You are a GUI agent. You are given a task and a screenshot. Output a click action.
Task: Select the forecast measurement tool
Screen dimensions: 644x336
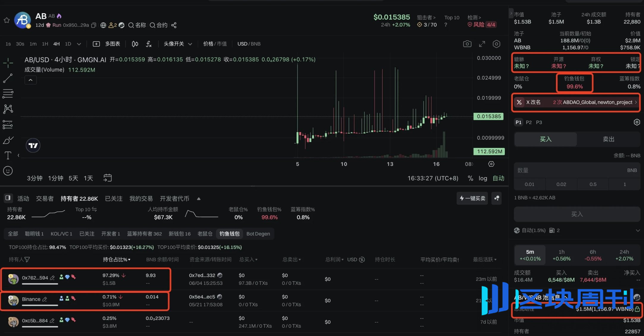click(x=8, y=124)
